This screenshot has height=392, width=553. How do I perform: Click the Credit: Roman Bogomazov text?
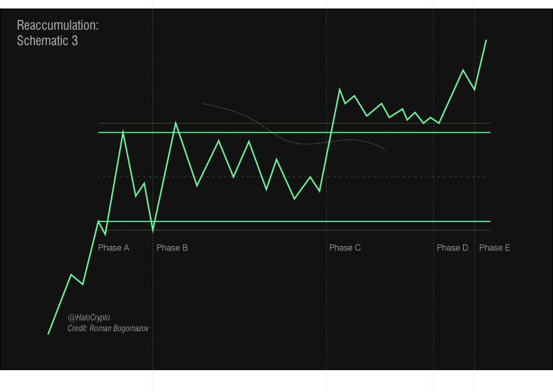(x=108, y=329)
